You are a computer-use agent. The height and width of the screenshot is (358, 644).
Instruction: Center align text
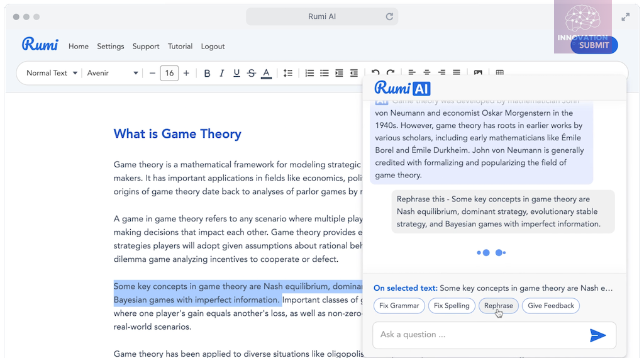tap(427, 72)
